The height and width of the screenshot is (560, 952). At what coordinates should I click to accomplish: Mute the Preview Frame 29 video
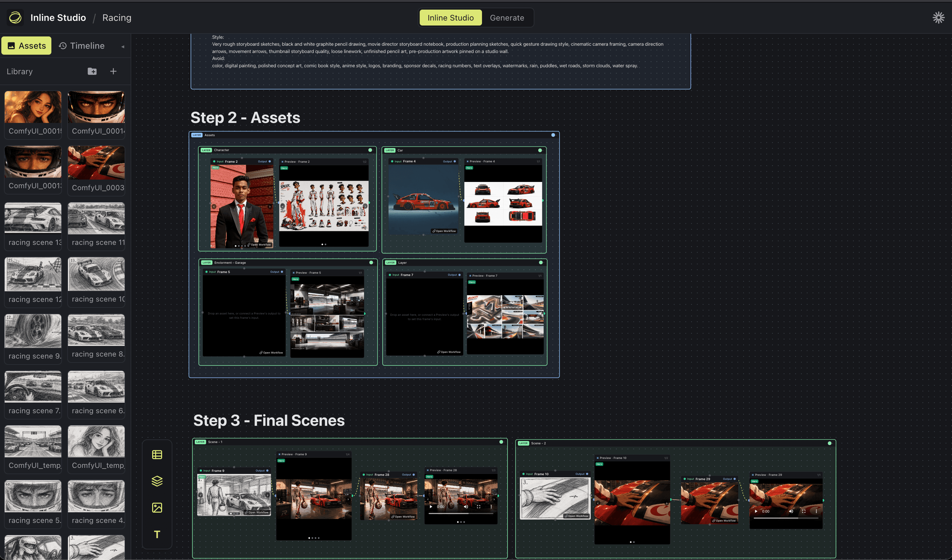tap(791, 511)
